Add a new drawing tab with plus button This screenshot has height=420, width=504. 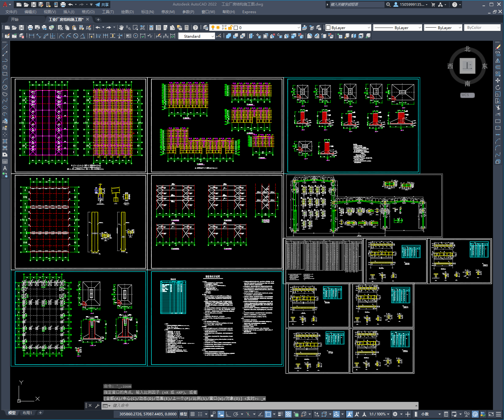[98, 20]
